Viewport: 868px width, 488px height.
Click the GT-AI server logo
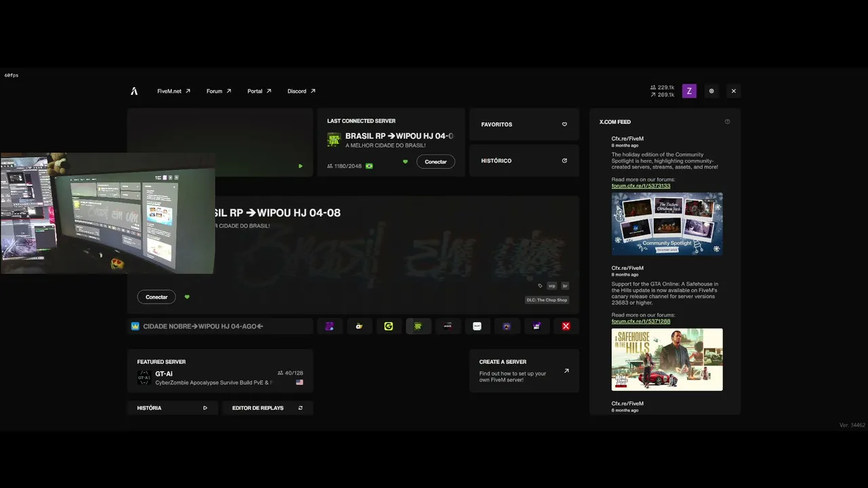coord(143,378)
